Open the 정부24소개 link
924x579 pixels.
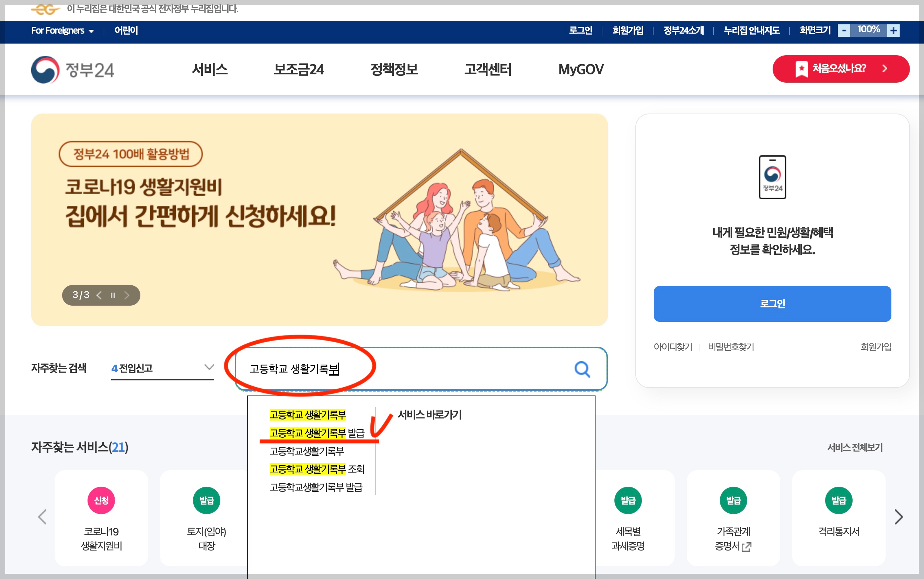pos(683,30)
